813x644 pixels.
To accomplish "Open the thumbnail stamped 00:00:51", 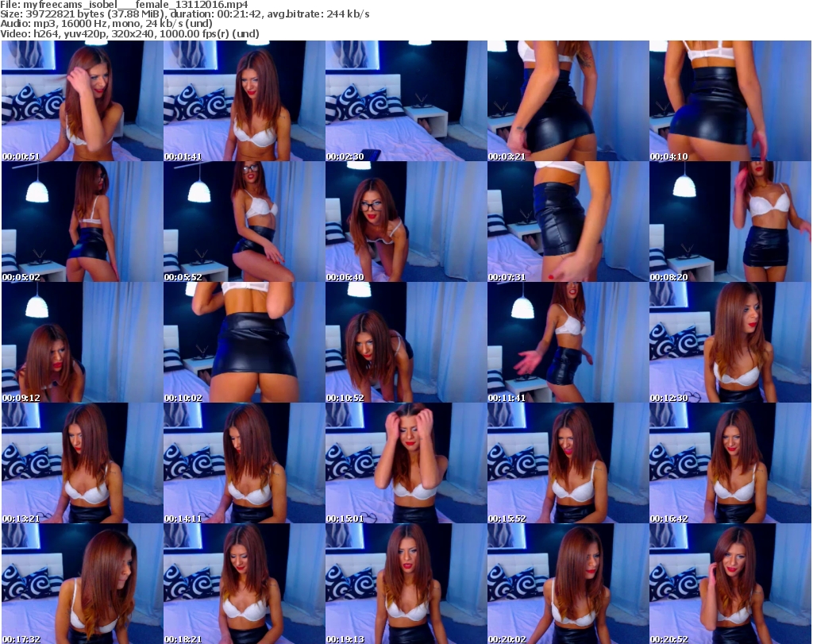I will pos(83,101).
